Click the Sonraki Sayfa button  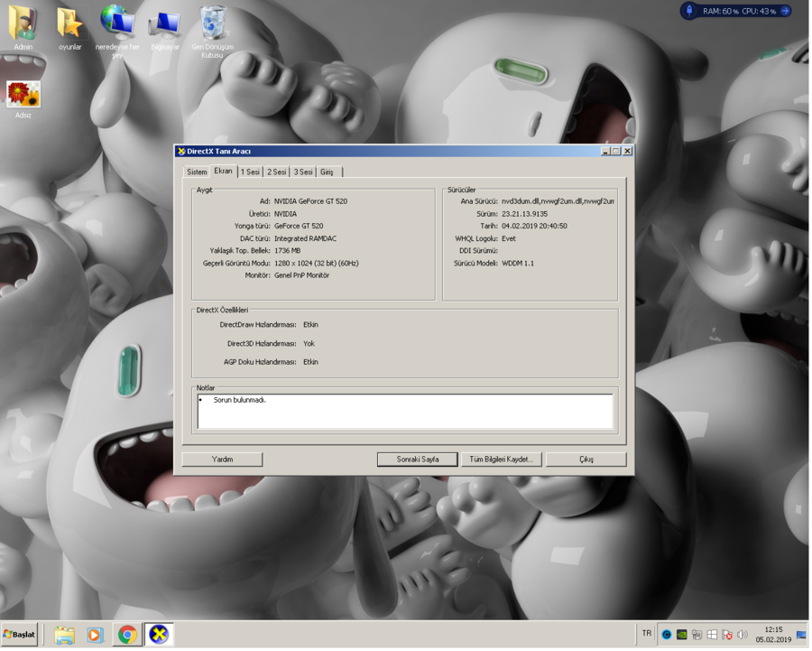pyautogui.click(x=418, y=460)
